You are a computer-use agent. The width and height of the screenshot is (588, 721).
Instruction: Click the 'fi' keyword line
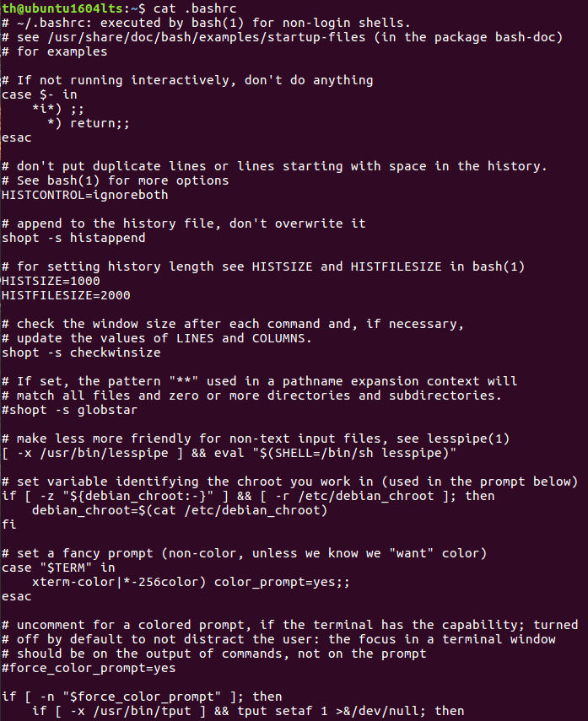[x=9, y=525]
